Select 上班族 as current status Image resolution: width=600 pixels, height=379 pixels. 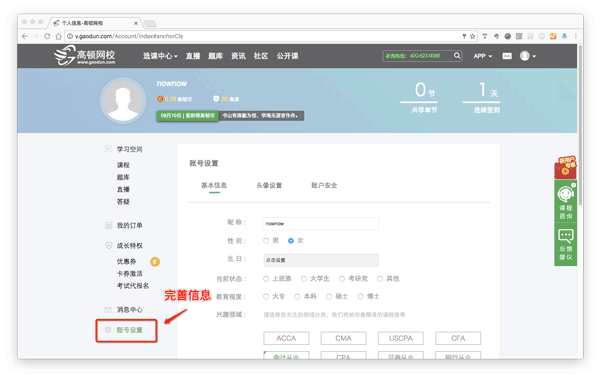266,279
